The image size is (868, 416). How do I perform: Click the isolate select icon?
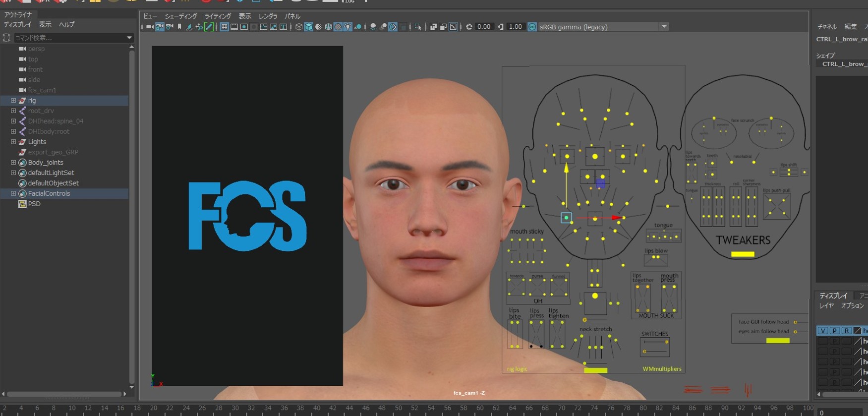418,27
